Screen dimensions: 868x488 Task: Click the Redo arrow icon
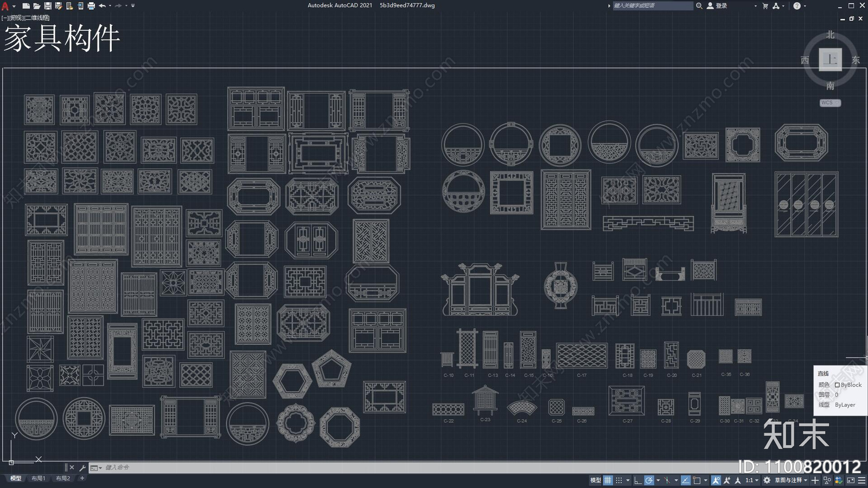click(118, 6)
